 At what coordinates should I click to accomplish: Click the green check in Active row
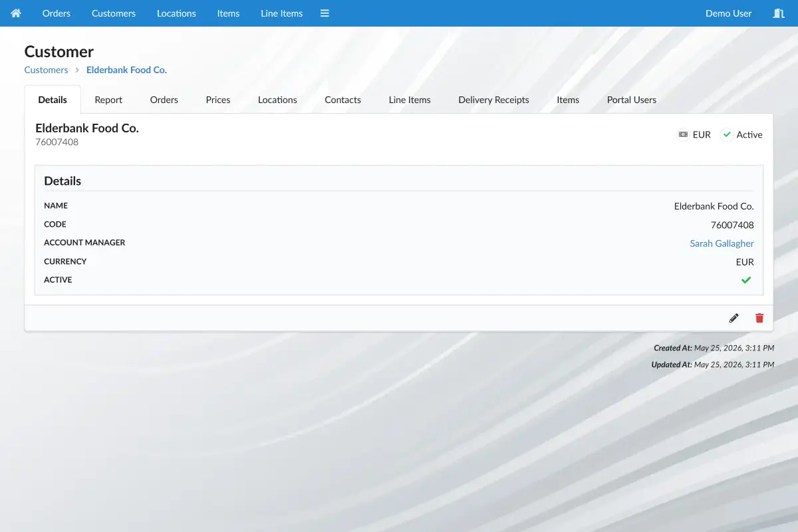(746, 280)
